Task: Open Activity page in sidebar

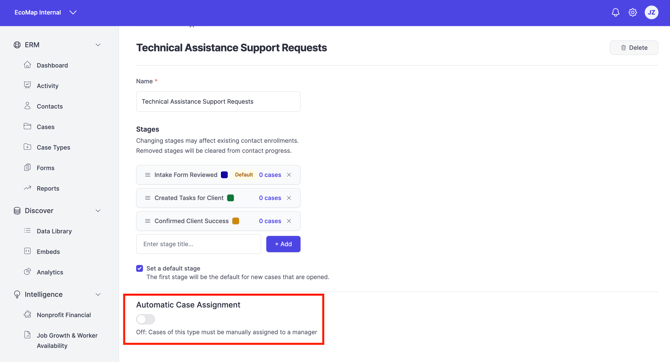Action: [x=47, y=86]
